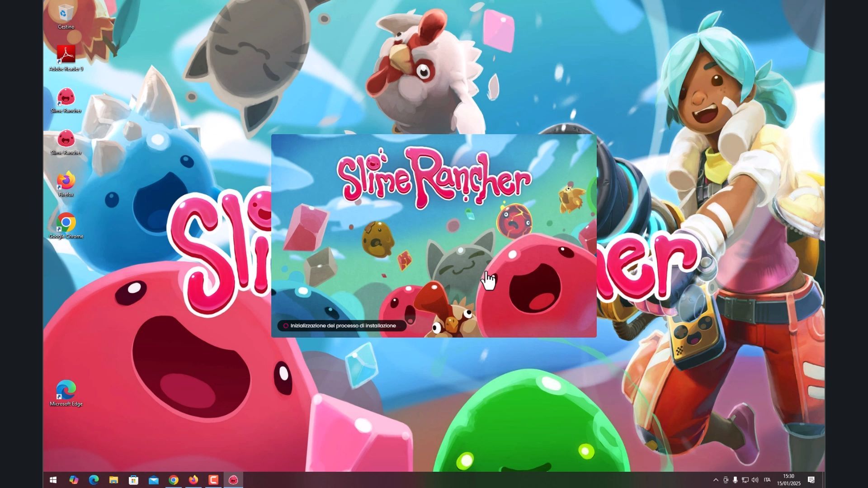Screen dimensions: 868x488
Task: Select the Firefox desktop shortcut
Action: coord(66,184)
